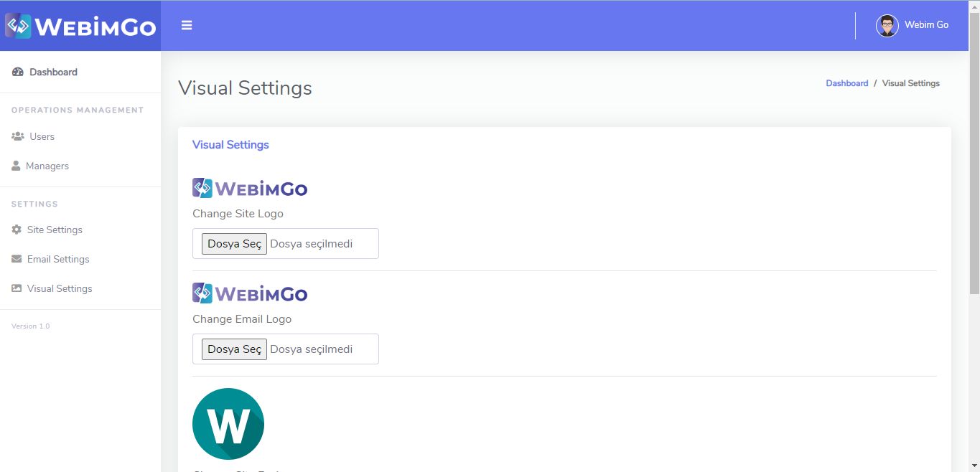
Task: Click Dosya Seç for email logo
Action: (234, 349)
